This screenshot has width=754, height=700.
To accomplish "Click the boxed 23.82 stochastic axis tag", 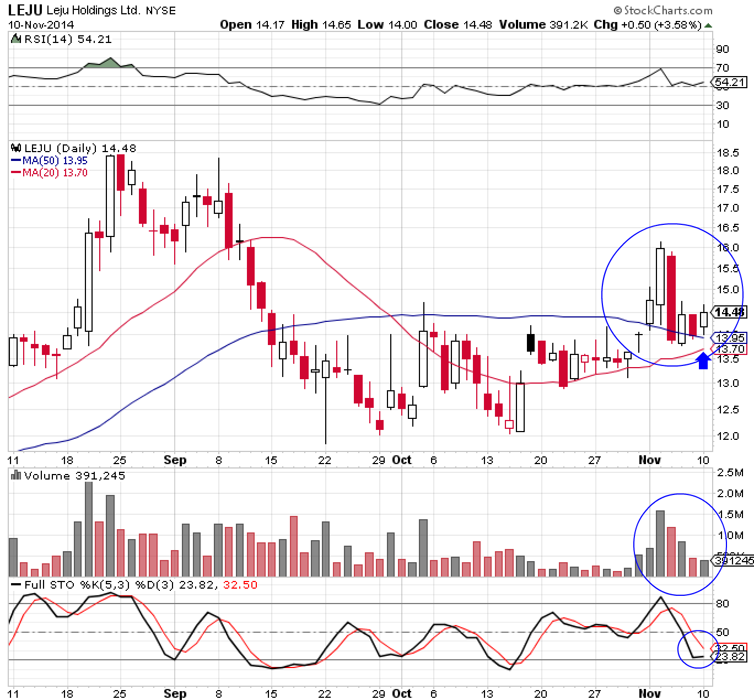I will point(730,656).
